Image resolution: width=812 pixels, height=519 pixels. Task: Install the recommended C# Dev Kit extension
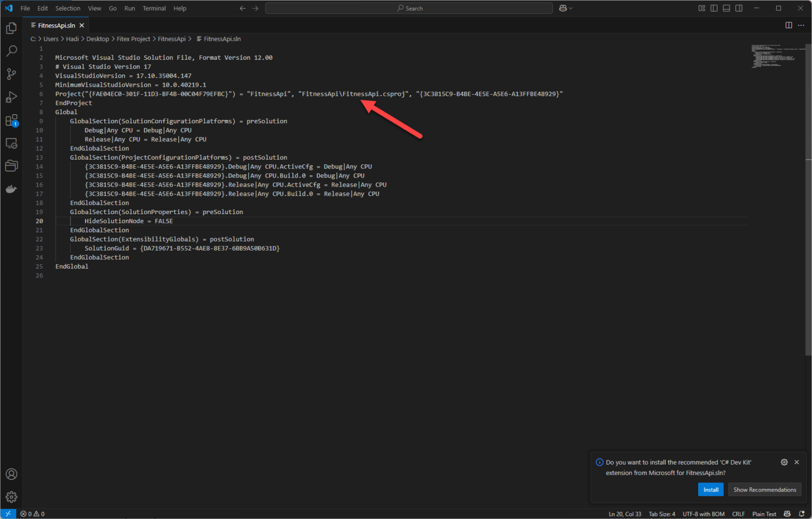click(x=710, y=489)
